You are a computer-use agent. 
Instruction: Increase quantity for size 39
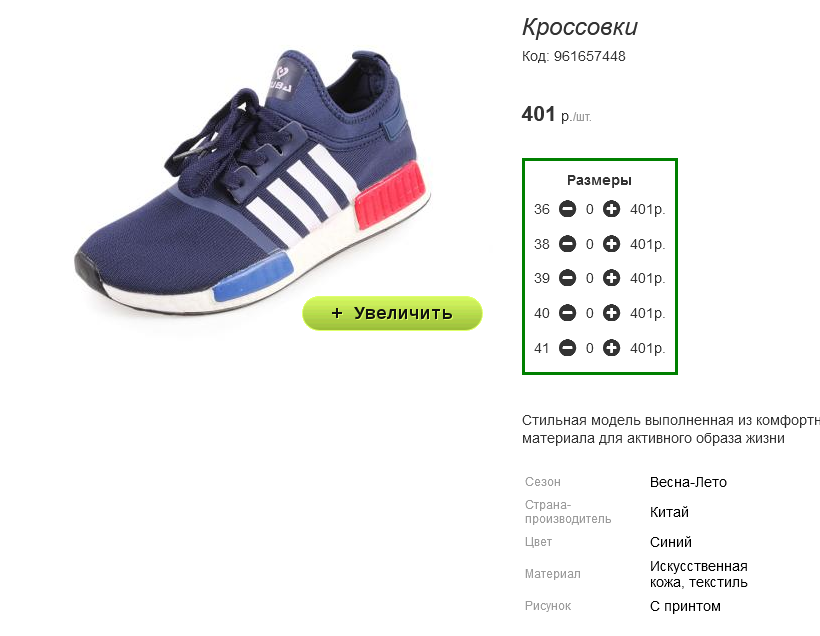pos(611,278)
